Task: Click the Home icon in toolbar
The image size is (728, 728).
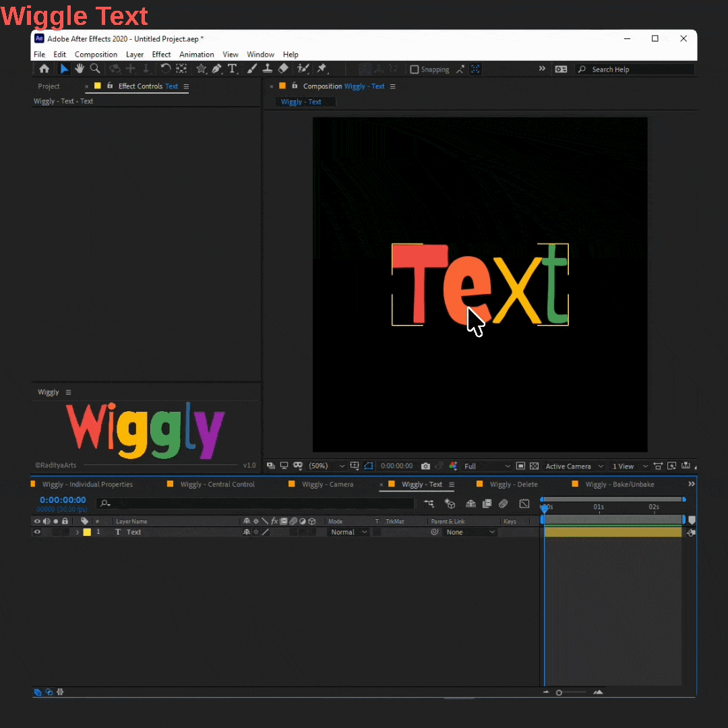Action: point(44,69)
